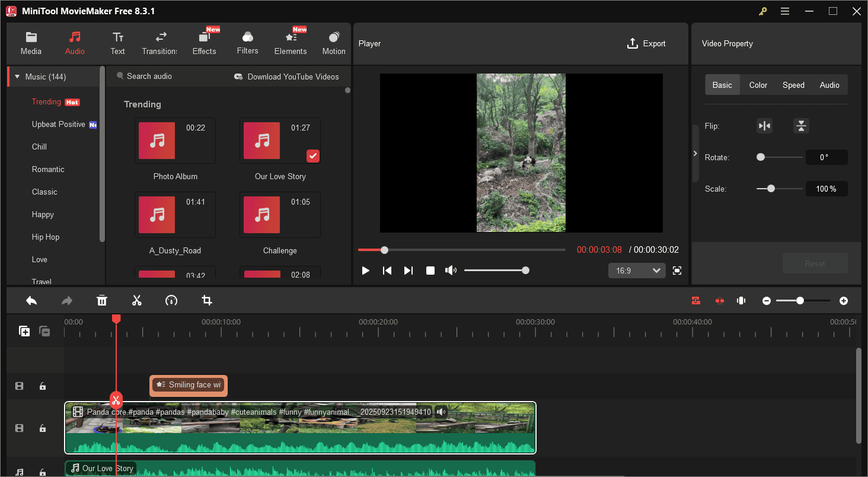Image resolution: width=868 pixels, height=477 pixels.
Task: Select the Classic music category
Action: (44, 192)
